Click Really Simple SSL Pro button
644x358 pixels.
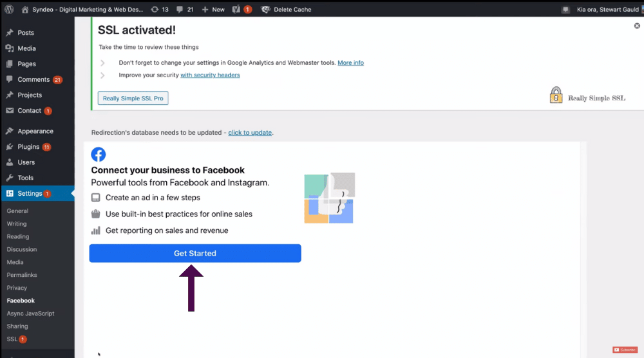pyautogui.click(x=133, y=98)
